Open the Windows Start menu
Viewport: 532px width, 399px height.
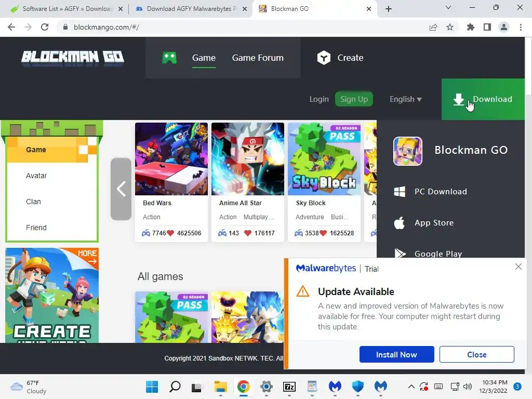(152, 387)
